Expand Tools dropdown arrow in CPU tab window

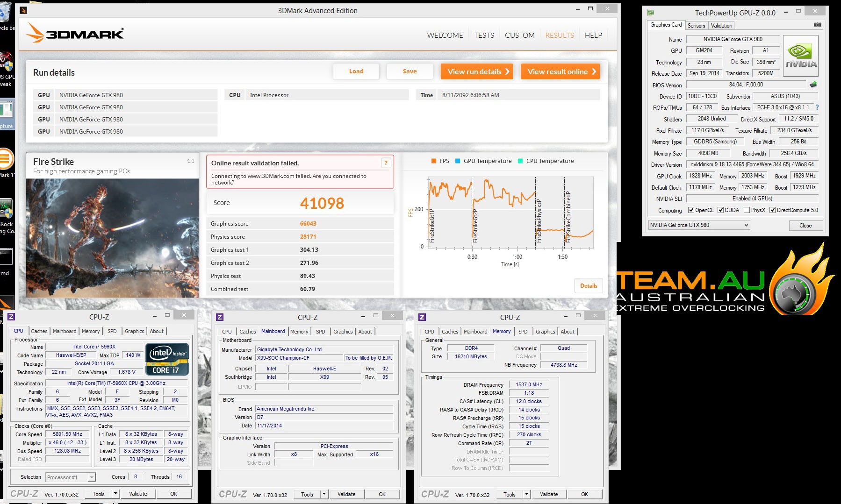116,493
